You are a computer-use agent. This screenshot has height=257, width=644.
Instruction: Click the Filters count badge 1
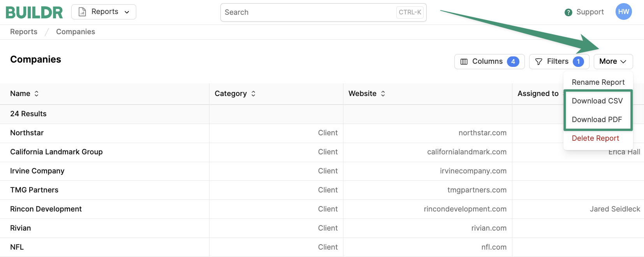578,61
